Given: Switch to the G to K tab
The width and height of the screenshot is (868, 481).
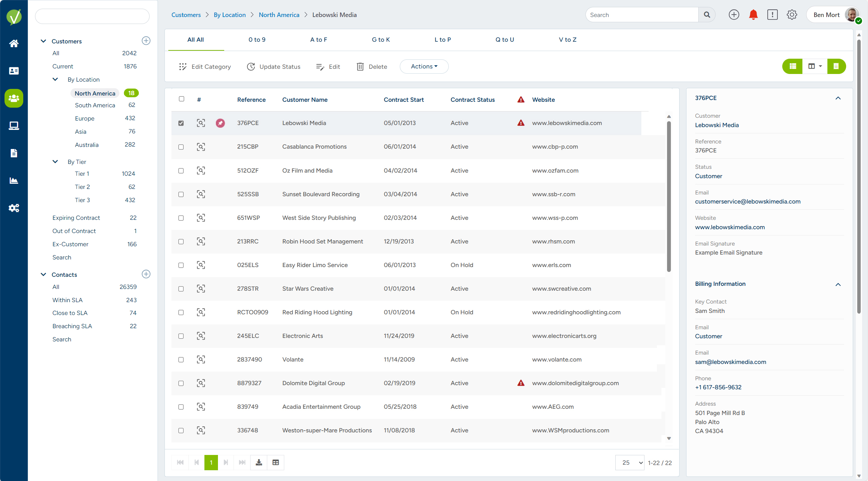Looking at the screenshot, I should point(381,40).
